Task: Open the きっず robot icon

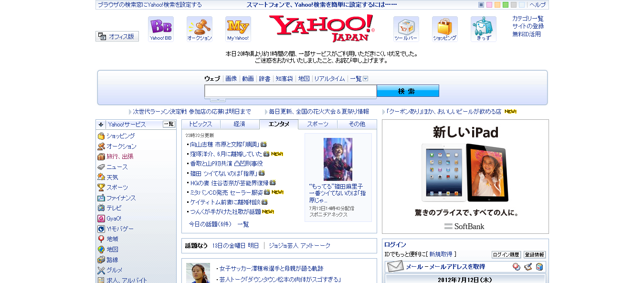Action: pyautogui.click(x=484, y=29)
